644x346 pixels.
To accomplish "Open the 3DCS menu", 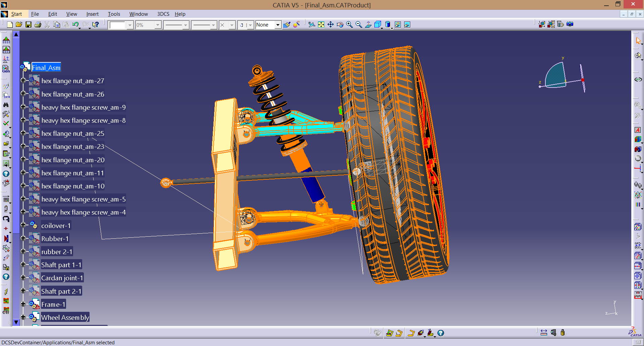I will click(163, 14).
